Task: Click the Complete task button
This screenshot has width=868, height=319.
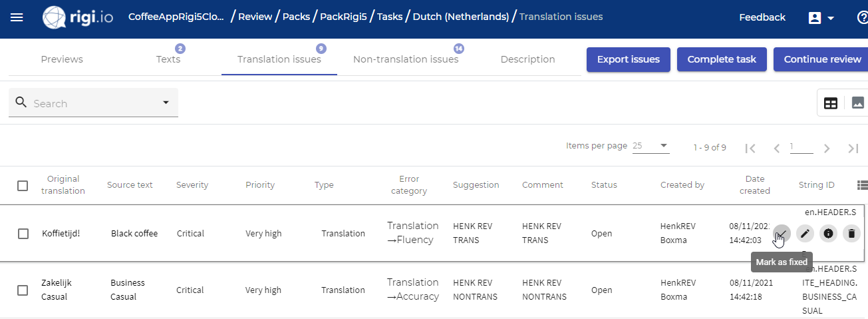Action: 722,59
